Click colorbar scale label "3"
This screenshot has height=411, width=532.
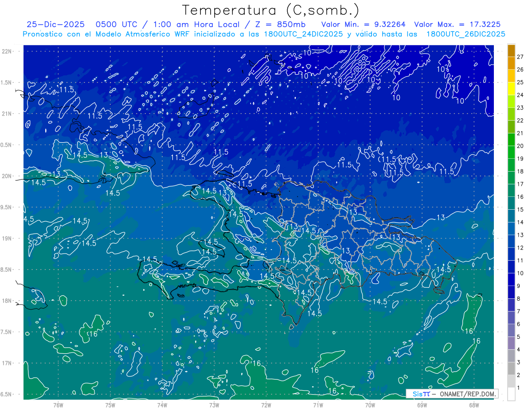[x=519, y=362]
